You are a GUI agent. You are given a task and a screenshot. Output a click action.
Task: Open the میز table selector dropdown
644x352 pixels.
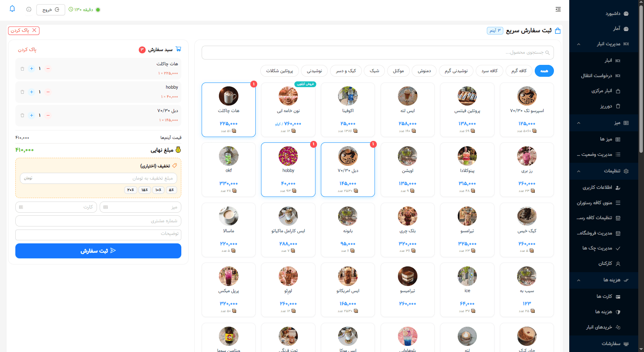[140, 207]
